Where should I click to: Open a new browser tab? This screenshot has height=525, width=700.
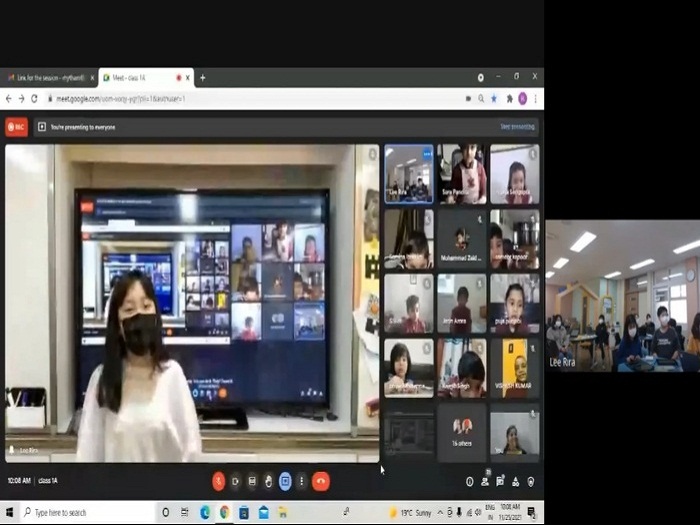pyautogui.click(x=203, y=78)
